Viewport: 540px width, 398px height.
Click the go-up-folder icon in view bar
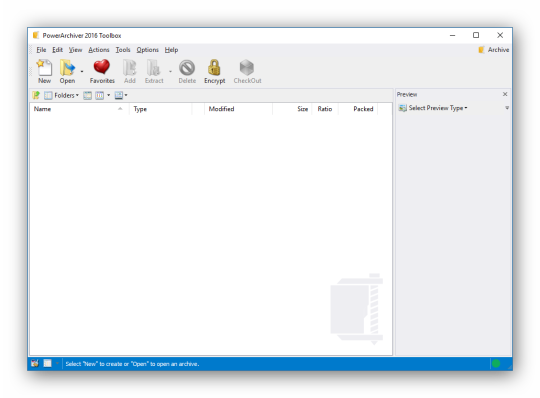[36, 95]
